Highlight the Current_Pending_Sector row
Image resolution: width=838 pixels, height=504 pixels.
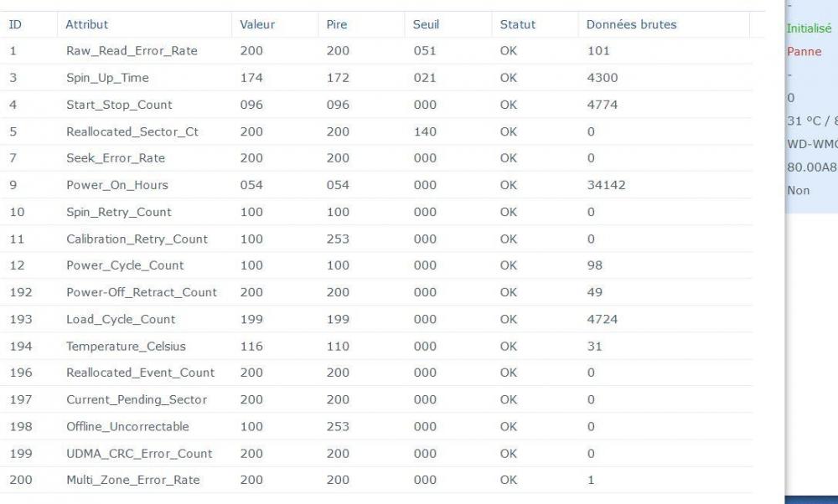[x=137, y=399]
